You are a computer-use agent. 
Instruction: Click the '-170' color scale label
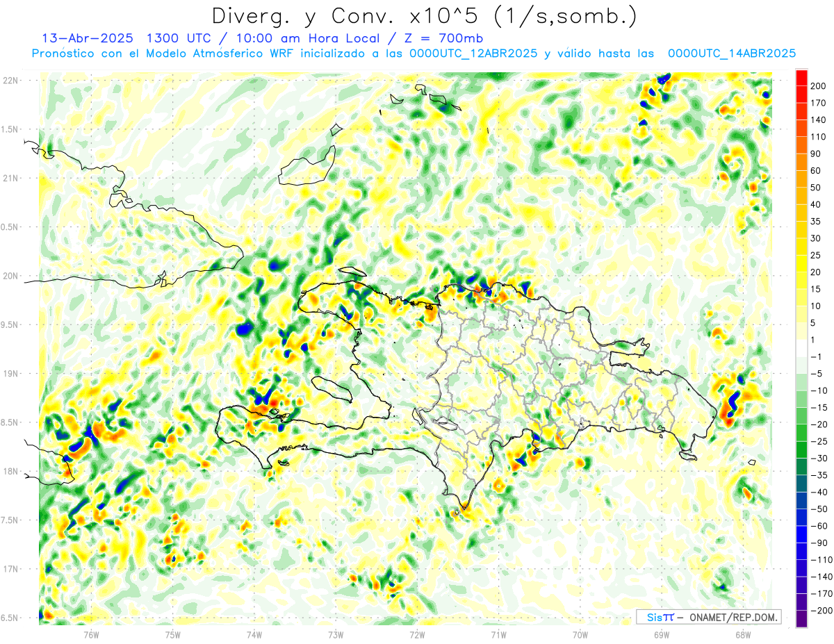(x=822, y=593)
